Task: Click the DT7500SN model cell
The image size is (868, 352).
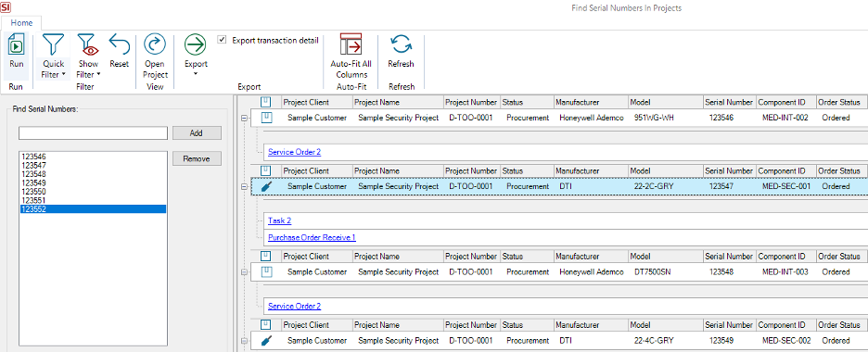Action: click(666, 272)
